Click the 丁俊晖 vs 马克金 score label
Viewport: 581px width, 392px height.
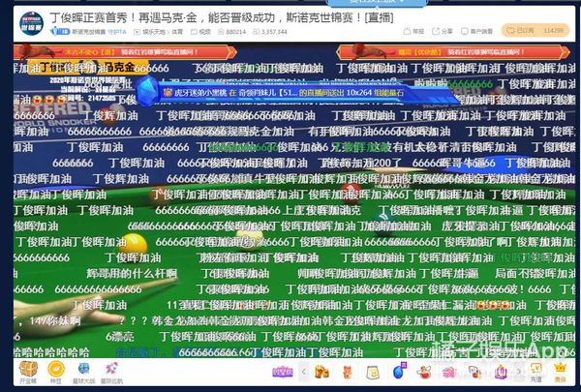(87, 68)
